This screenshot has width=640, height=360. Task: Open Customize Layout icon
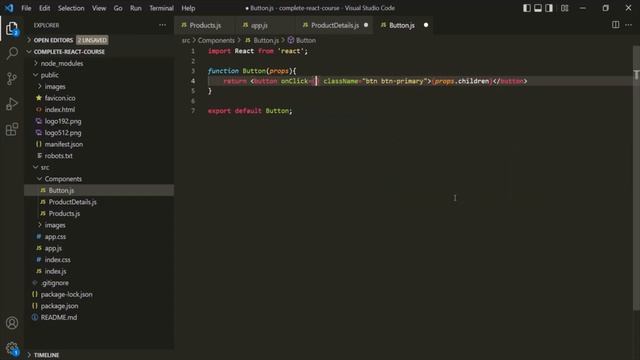(x=564, y=8)
